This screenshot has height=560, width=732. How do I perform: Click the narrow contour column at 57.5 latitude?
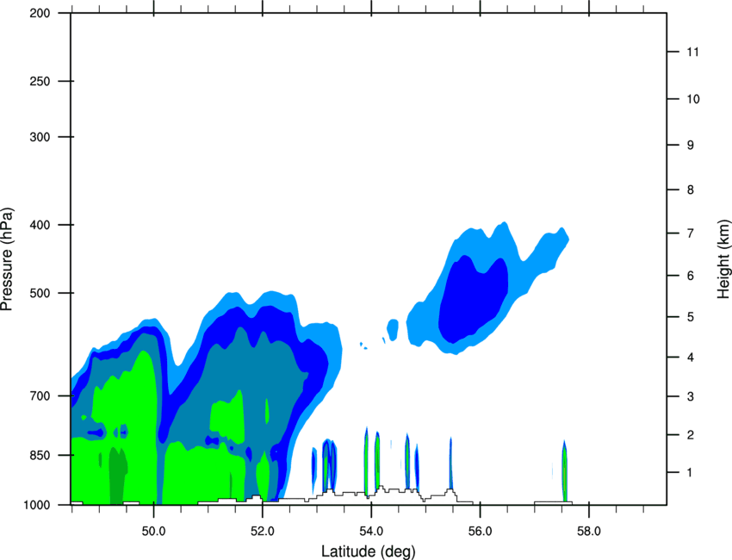(564, 472)
